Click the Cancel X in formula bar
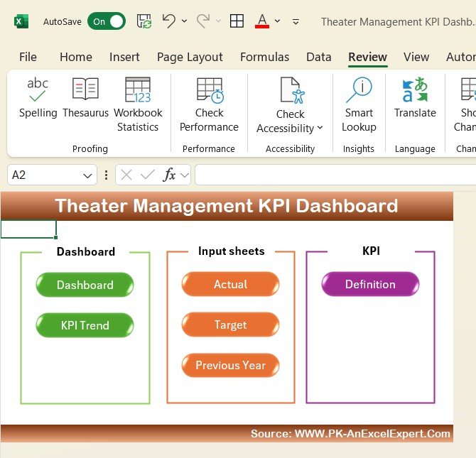This screenshot has width=476, height=458. pyautogui.click(x=126, y=175)
